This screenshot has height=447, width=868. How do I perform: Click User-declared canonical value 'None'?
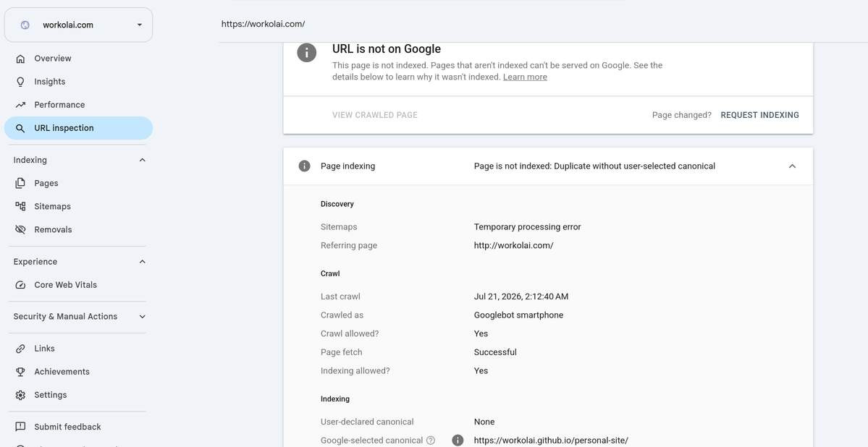[x=484, y=422]
